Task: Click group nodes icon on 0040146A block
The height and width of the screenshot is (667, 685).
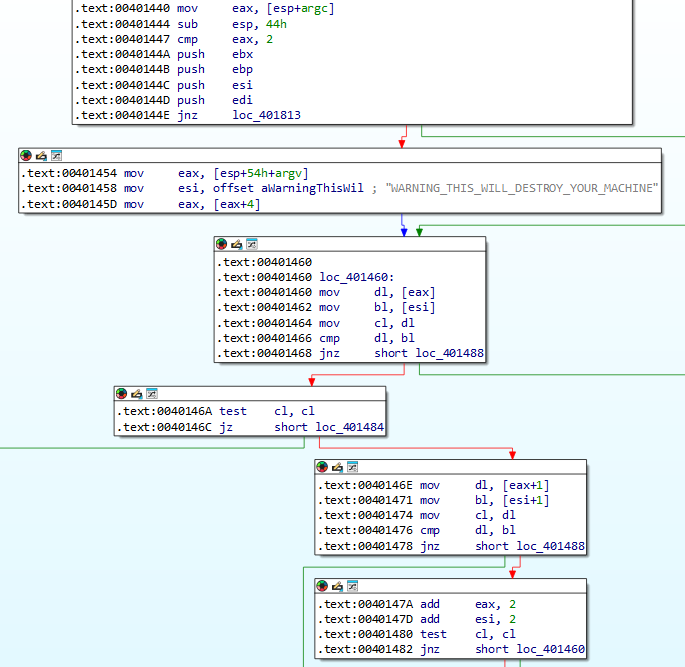Action: 152,394
